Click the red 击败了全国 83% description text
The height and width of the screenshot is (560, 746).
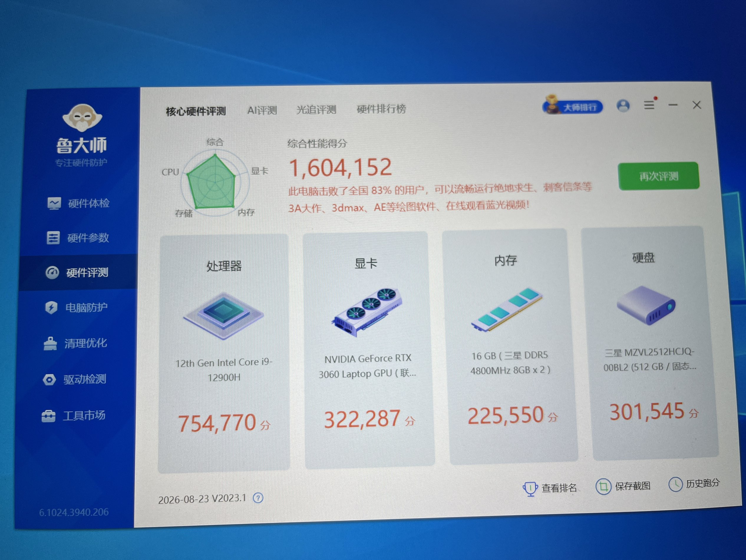point(440,198)
